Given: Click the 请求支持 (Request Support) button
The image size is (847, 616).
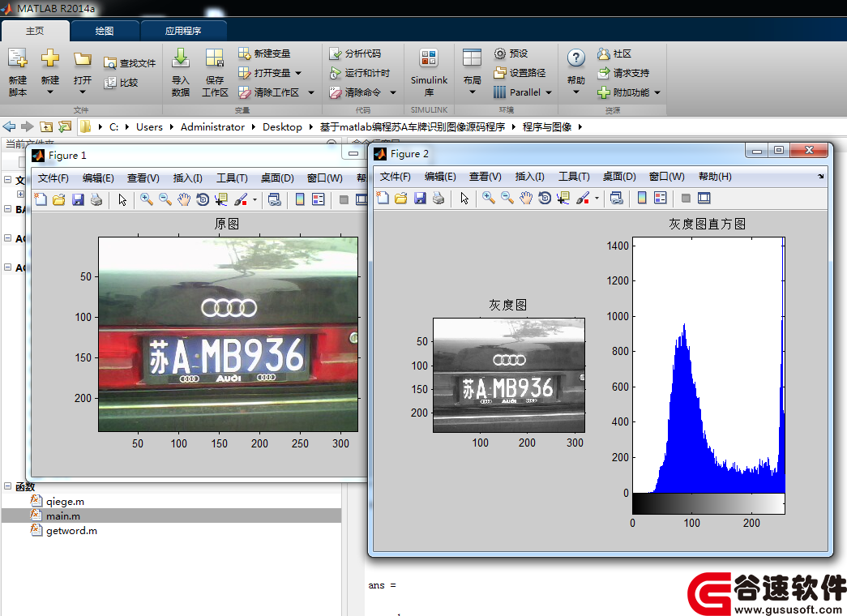Looking at the screenshot, I should pyautogui.click(x=622, y=73).
